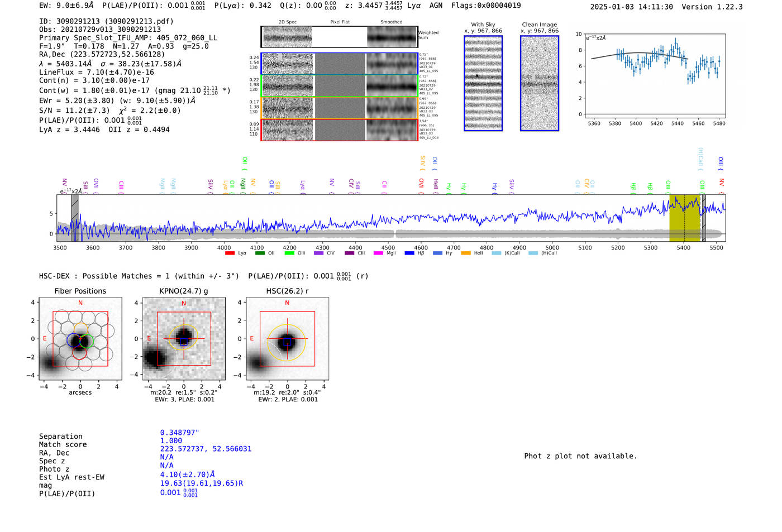This screenshot has height=532, width=782.
Task: Click the Est LyA rest-EW value 4.10(±2.70)Å
Action: [x=187, y=475]
